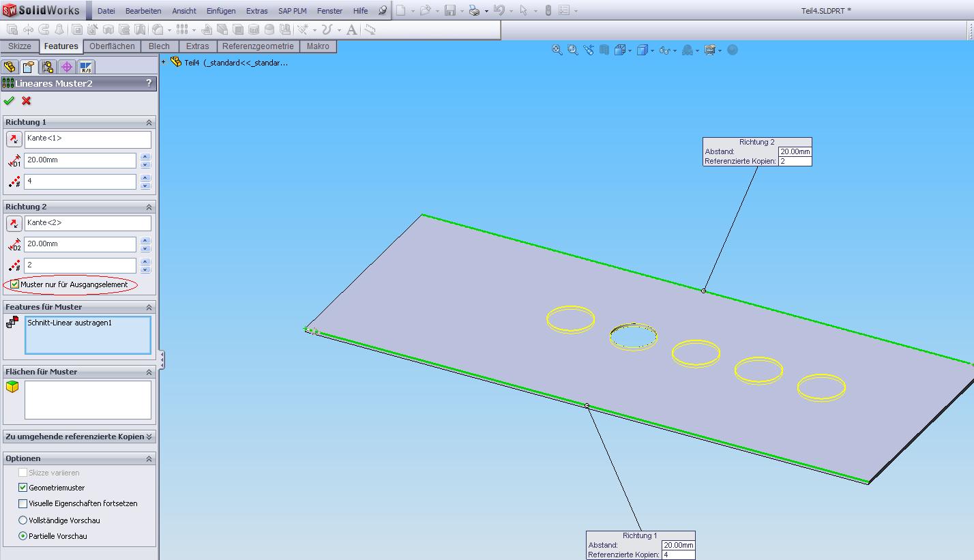Switch to the Makro tab
Viewport: 974px width, 560px height.
(x=318, y=46)
